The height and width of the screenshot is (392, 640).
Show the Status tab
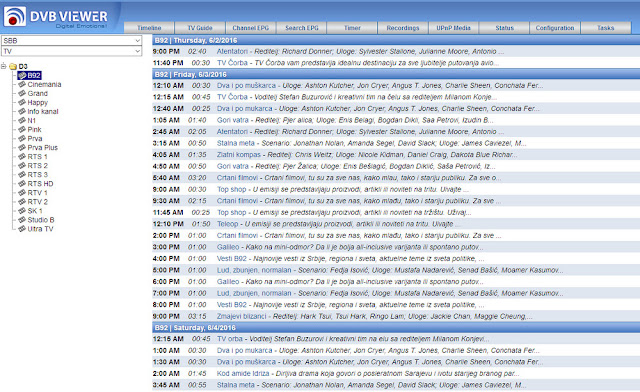point(504,28)
